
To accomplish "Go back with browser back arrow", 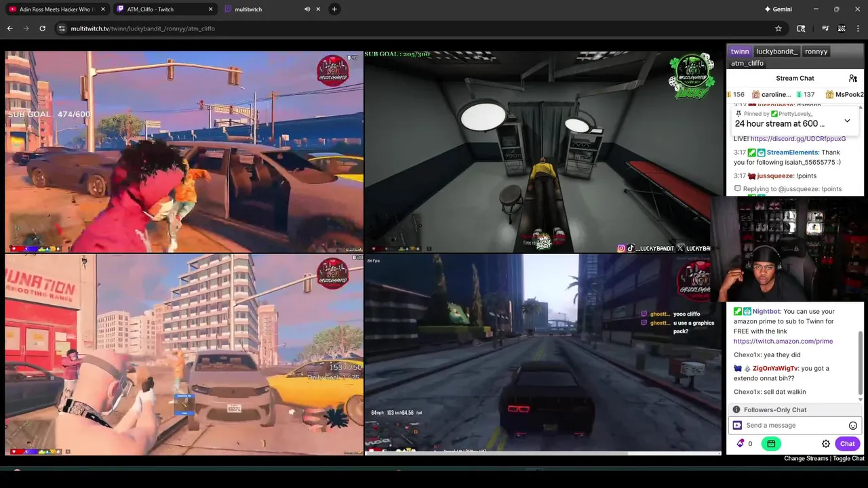I will click(9, 28).
